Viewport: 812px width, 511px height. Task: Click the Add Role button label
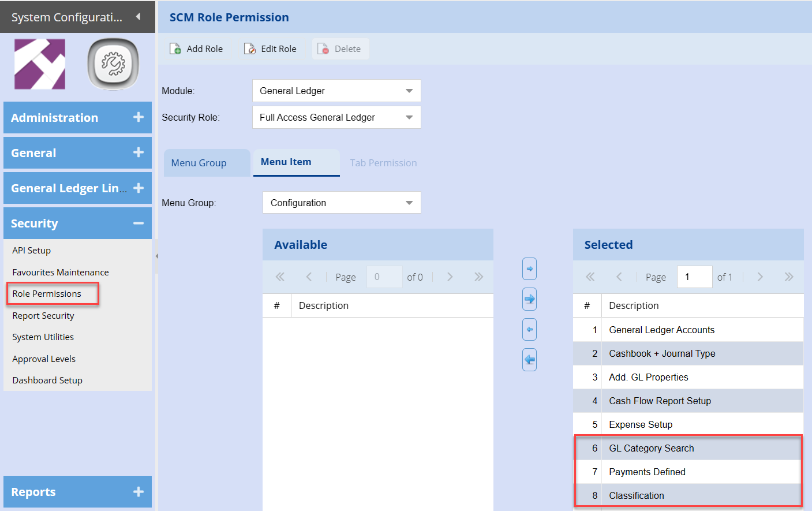205,49
